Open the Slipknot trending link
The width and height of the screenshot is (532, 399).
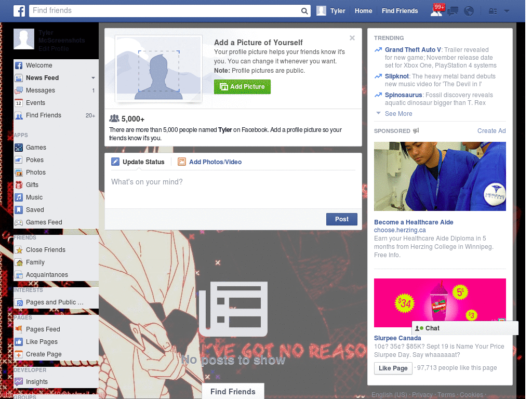coord(396,76)
